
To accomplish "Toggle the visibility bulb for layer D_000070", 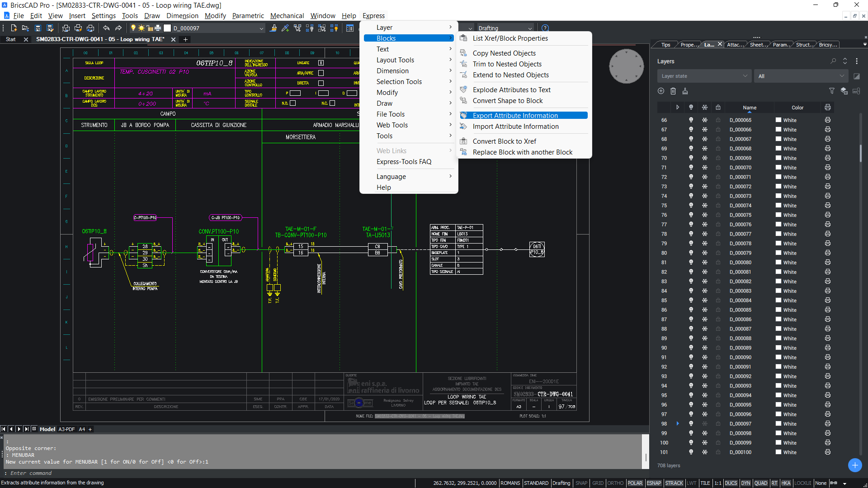I will tap(691, 167).
